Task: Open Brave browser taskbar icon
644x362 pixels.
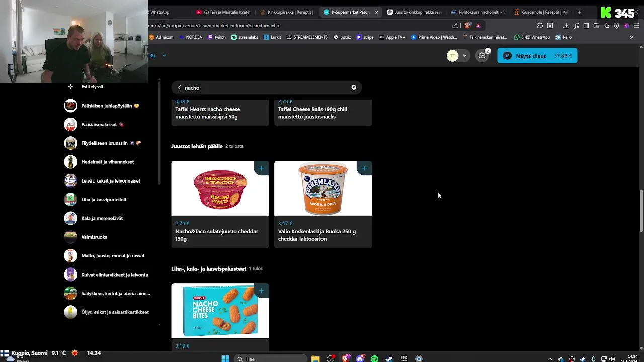Action: pyautogui.click(x=345, y=359)
